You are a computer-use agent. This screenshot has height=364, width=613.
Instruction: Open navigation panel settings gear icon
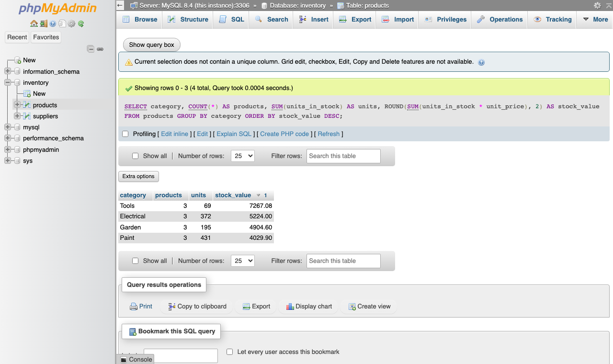(71, 23)
